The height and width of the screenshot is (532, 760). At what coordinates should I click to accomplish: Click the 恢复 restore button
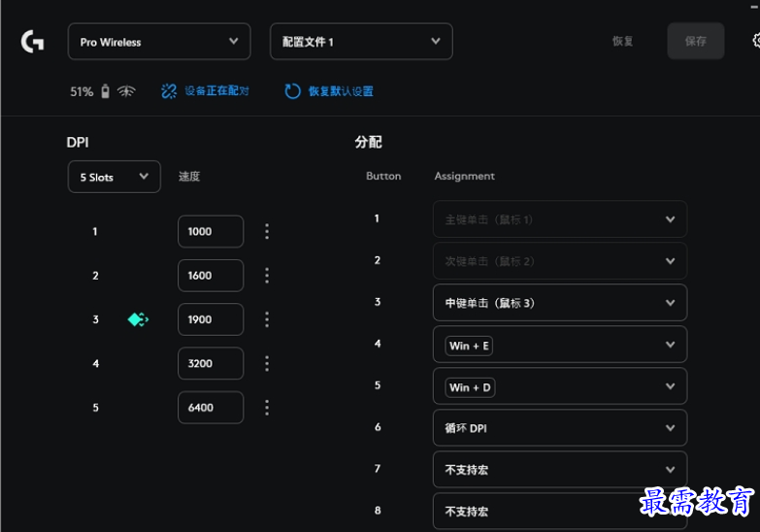click(622, 41)
